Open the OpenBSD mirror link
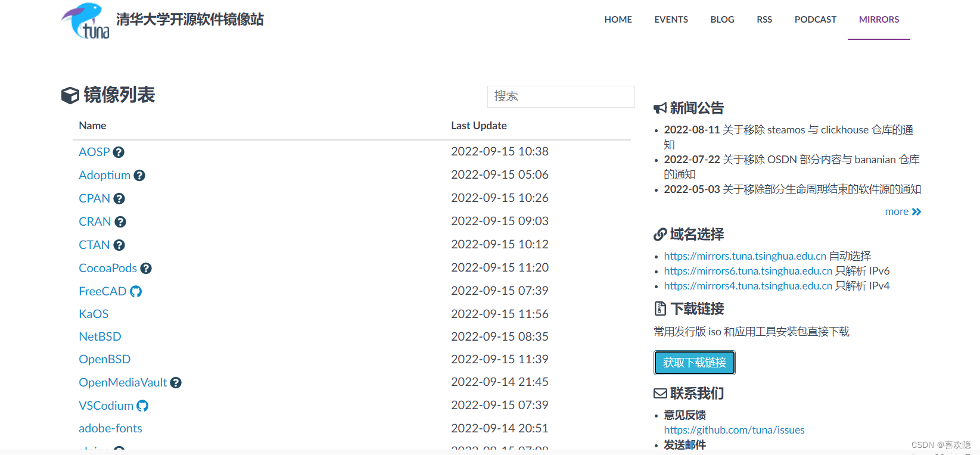Image resolution: width=980 pixels, height=455 pixels. click(x=105, y=359)
